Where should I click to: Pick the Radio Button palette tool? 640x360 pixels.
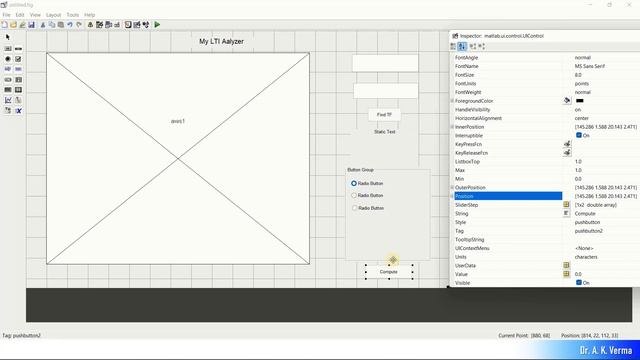pyautogui.click(x=8, y=59)
